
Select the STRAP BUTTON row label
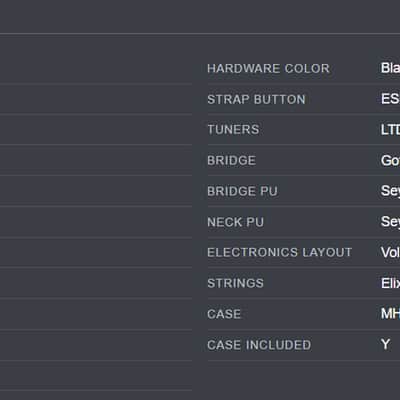tap(256, 99)
